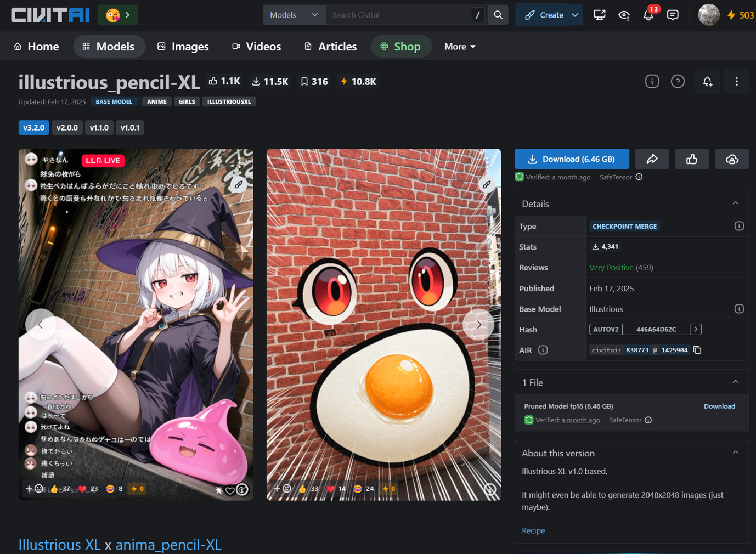
Task: Click the info icon next to AIR
Action: tap(543, 350)
